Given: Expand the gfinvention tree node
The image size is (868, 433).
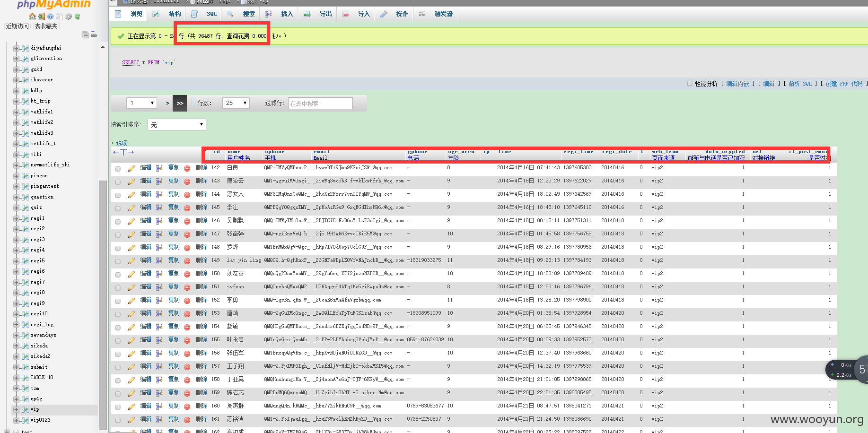Looking at the screenshot, I should 16,59.
